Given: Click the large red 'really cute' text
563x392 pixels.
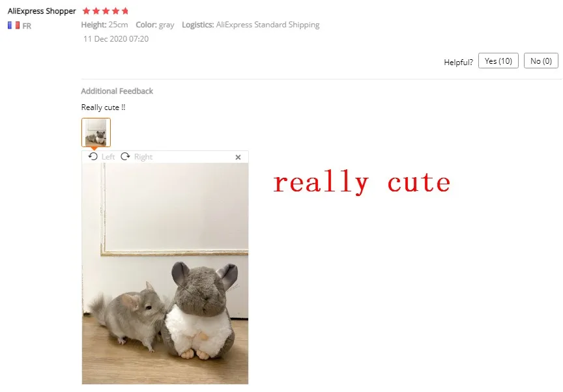Looking at the screenshot, I should click(362, 182).
